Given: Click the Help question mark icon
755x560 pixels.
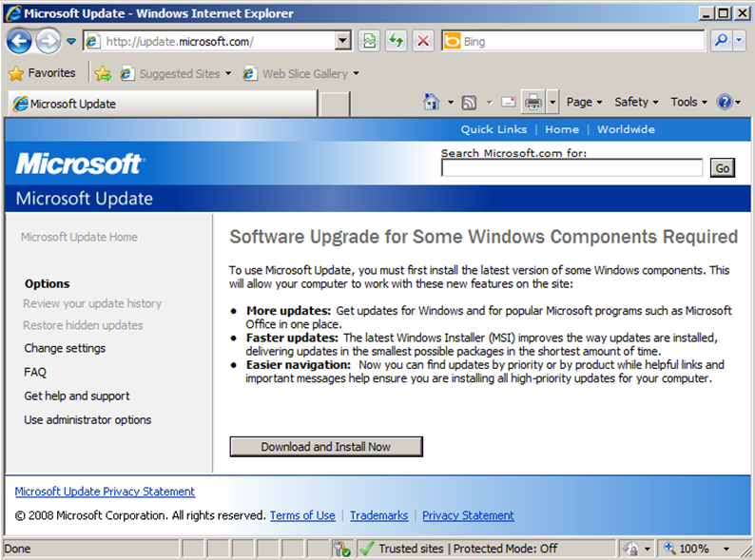Looking at the screenshot, I should (725, 102).
